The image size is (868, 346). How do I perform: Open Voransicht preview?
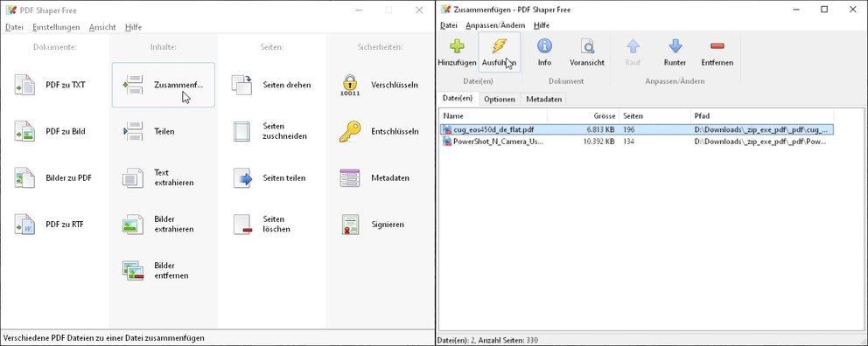pos(587,52)
